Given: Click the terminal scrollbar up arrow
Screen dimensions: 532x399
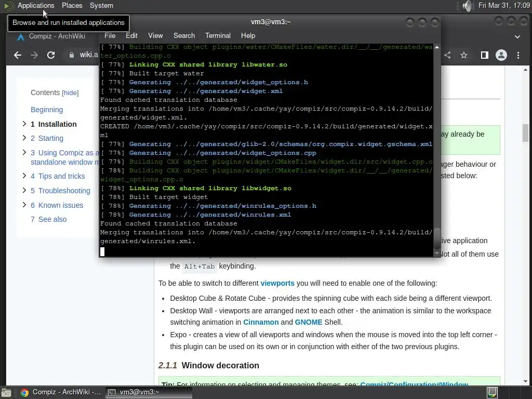Looking at the screenshot, I should [x=436, y=47].
